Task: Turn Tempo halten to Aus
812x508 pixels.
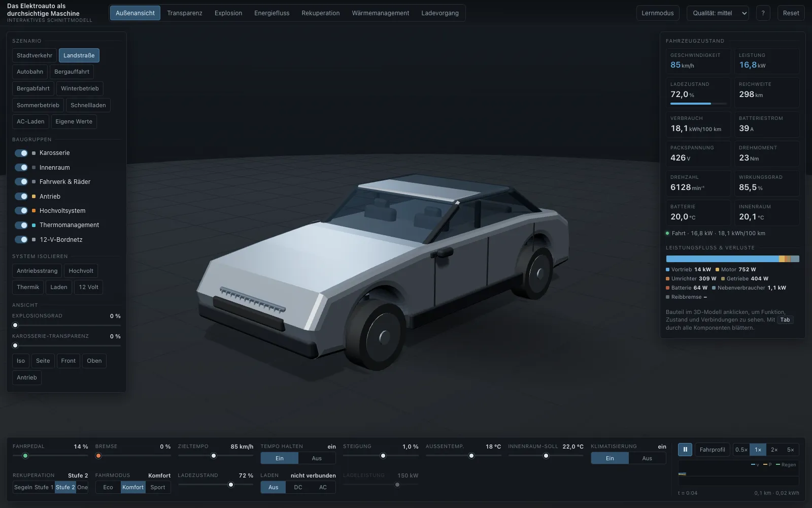Action: click(x=317, y=458)
